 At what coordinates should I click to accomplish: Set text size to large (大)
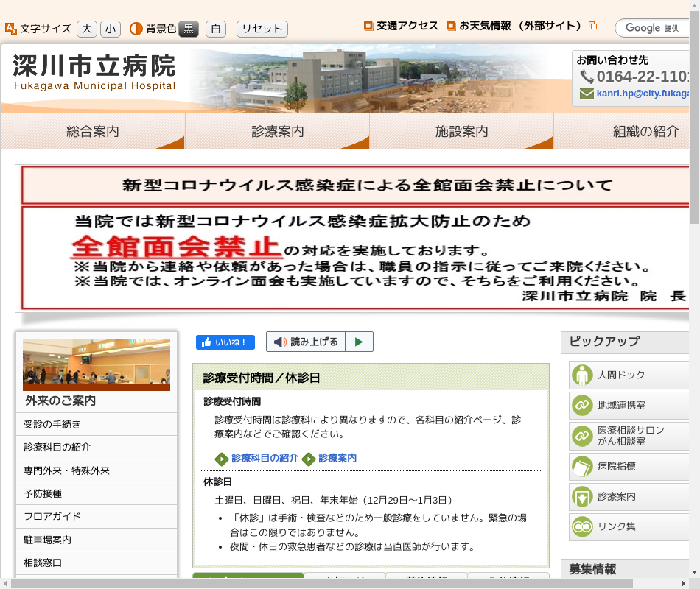(86, 29)
